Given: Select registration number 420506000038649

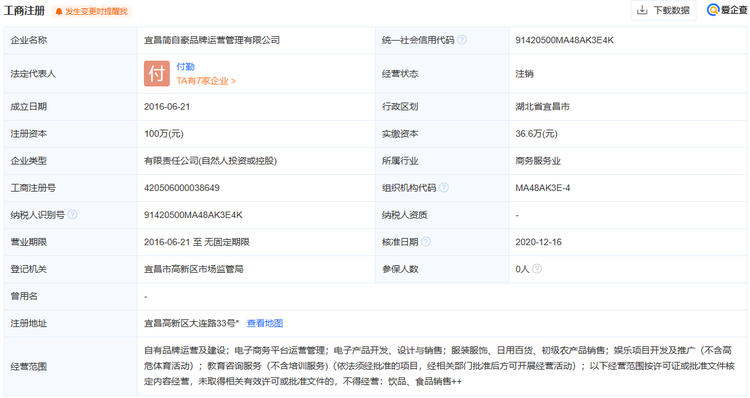Looking at the screenshot, I should pos(182,188).
